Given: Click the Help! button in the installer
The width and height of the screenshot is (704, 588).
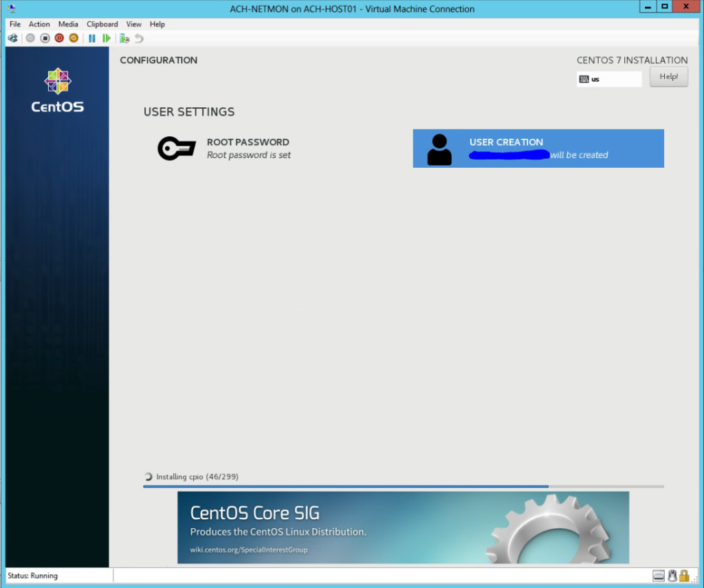Looking at the screenshot, I should [x=668, y=77].
